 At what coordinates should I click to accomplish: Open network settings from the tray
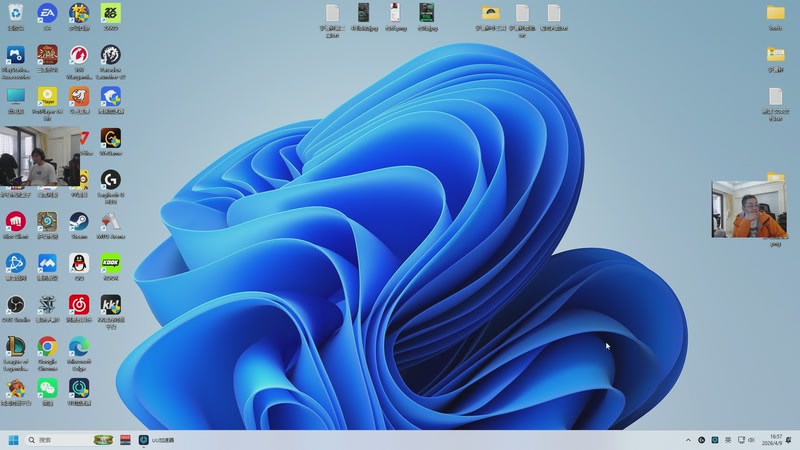point(741,440)
